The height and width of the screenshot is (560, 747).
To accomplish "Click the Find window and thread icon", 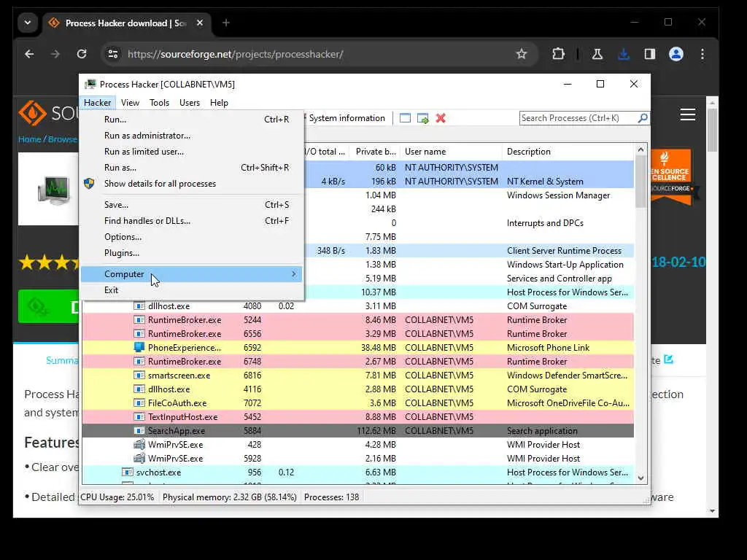I will click(x=423, y=118).
